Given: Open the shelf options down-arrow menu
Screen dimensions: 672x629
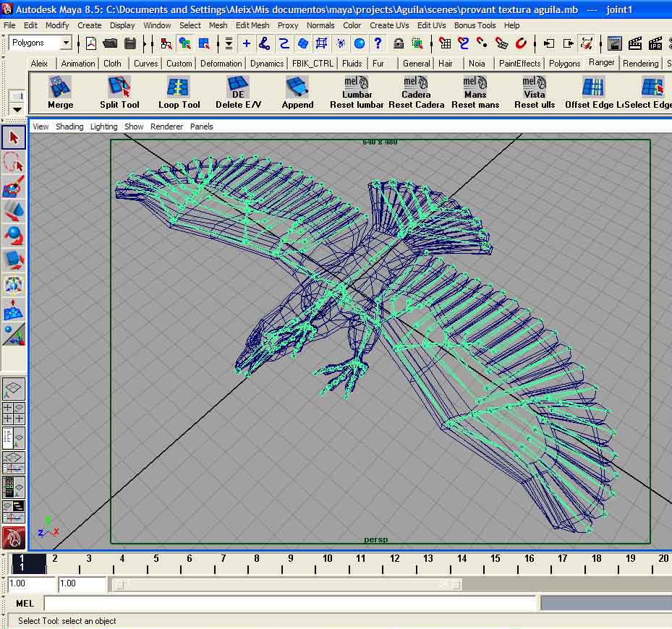Looking at the screenshot, I should pos(17,110).
